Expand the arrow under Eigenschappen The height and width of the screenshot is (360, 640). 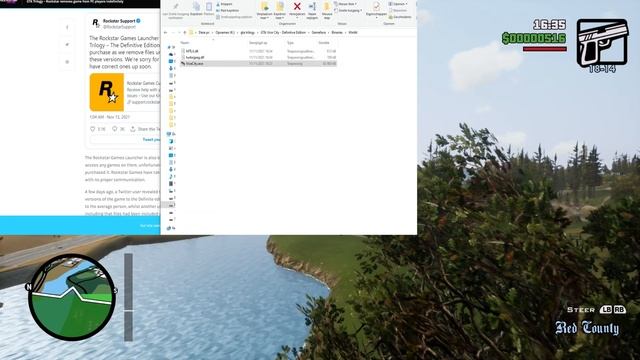376,18
